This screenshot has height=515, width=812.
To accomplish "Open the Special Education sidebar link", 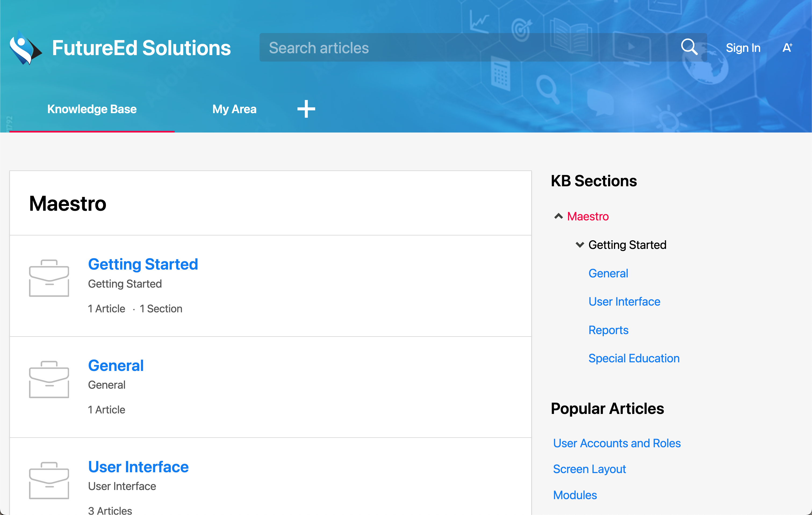I will [x=634, y=358].
